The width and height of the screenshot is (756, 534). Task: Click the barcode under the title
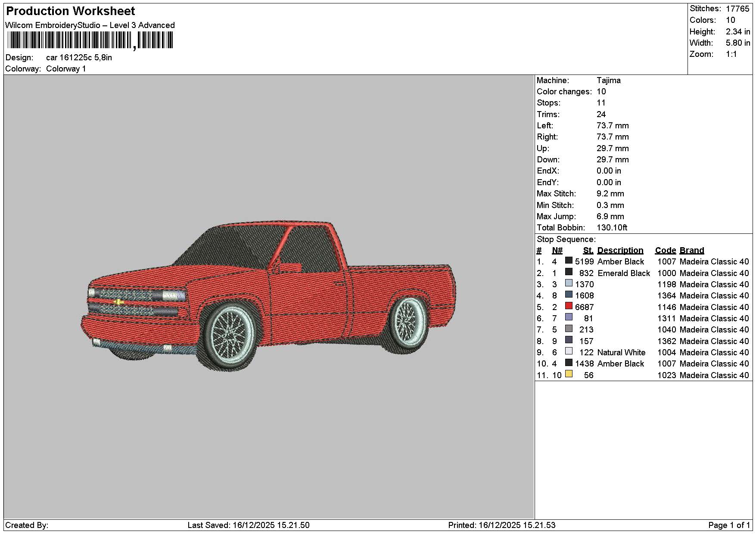pos(90,41)
